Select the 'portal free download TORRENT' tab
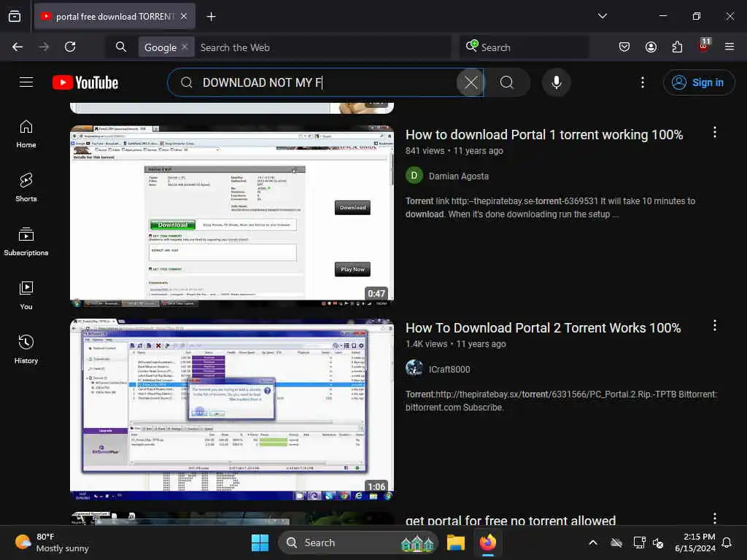This screenshot has width=747, height=560. click(115, 17)
